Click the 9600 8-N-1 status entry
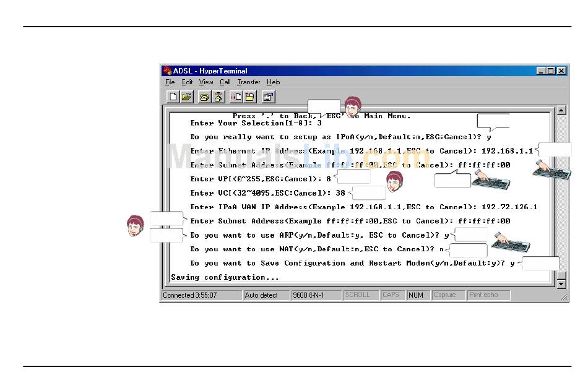Screen dimensions: 588x380 click(x=316, y=295)
